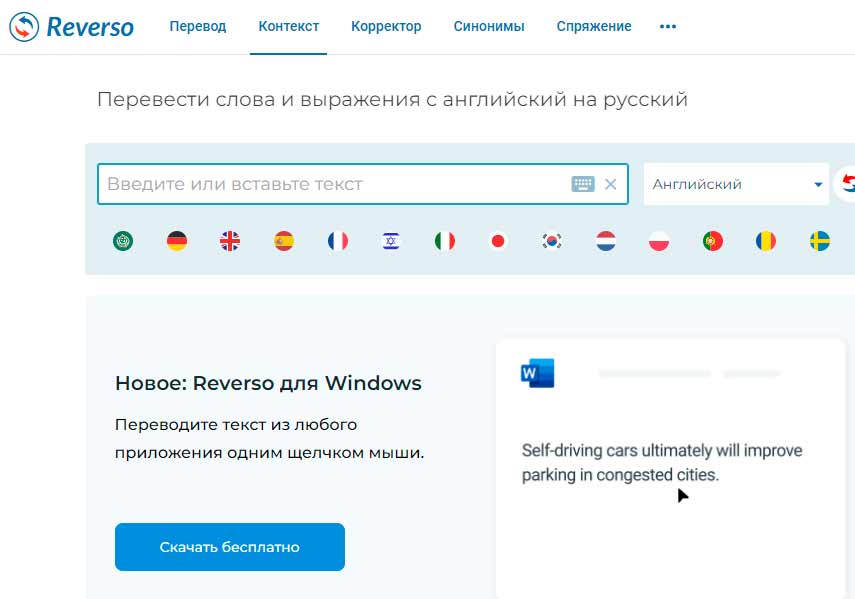Choose the United Kingdom flag
855x599 pixels.
230,241
